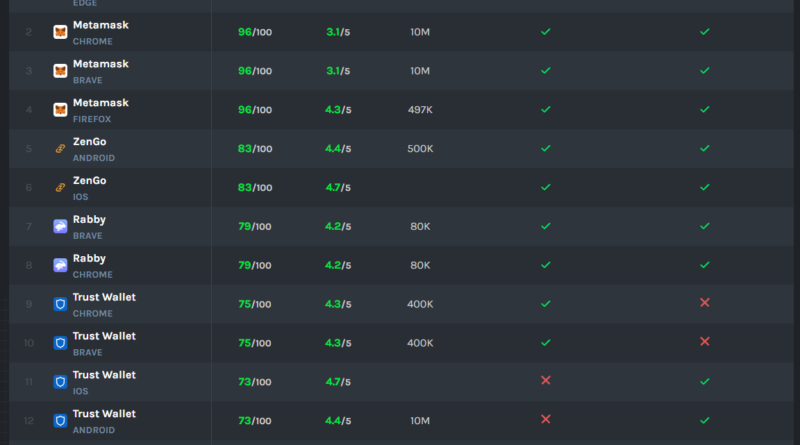Open the ZenGo iOS wallet name link
800x445 pixels.
(89, 181)
